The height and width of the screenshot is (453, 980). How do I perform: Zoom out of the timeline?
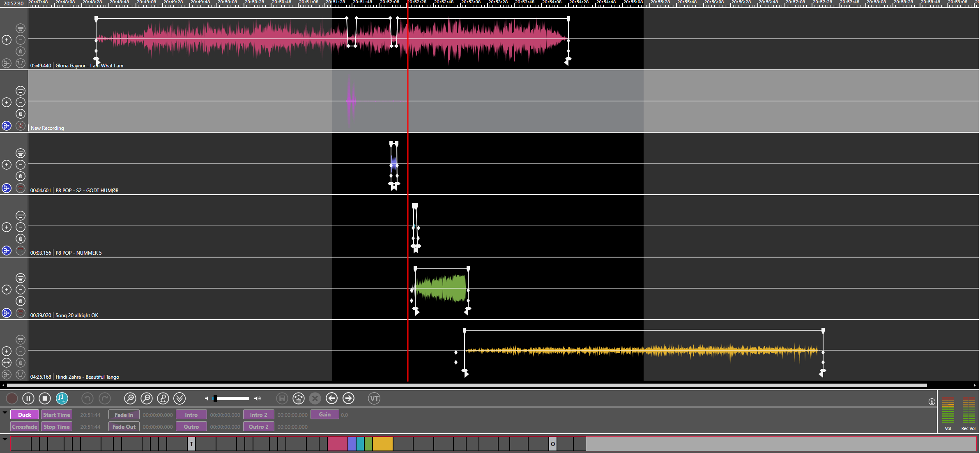[x=147, y=398]
